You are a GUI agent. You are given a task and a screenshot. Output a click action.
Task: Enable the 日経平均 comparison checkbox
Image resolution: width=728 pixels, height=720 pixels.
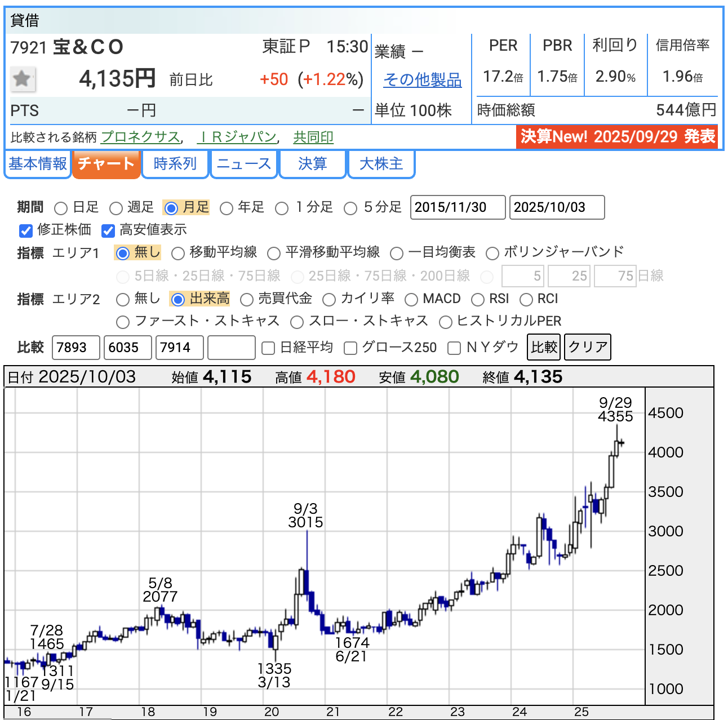click(269, 348)
